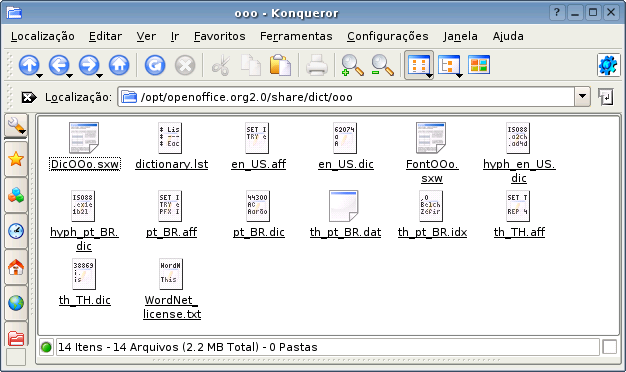Screen dimensions: 626x372
Task: Select the th_pt_BR.idx file
Action: (x=432, y=214)
